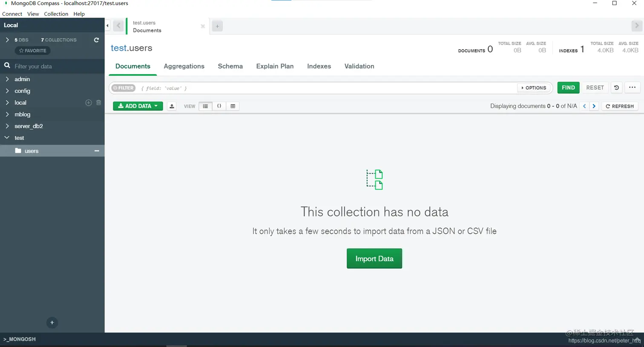Image resolution: width=644 pixels, height=347 pixels.
Task: Switch to the Indexes tab
Action: pyautogui.click(x=319, y=66)
